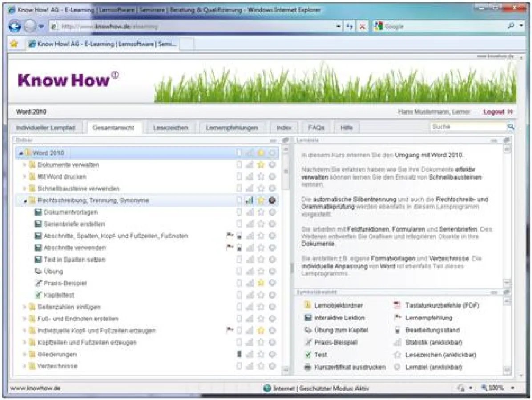Viewport: 532px width, 400px height.
Task: Click the Übung chapter exercise icon
Action: pyautogui.click(x=39, y=271)
